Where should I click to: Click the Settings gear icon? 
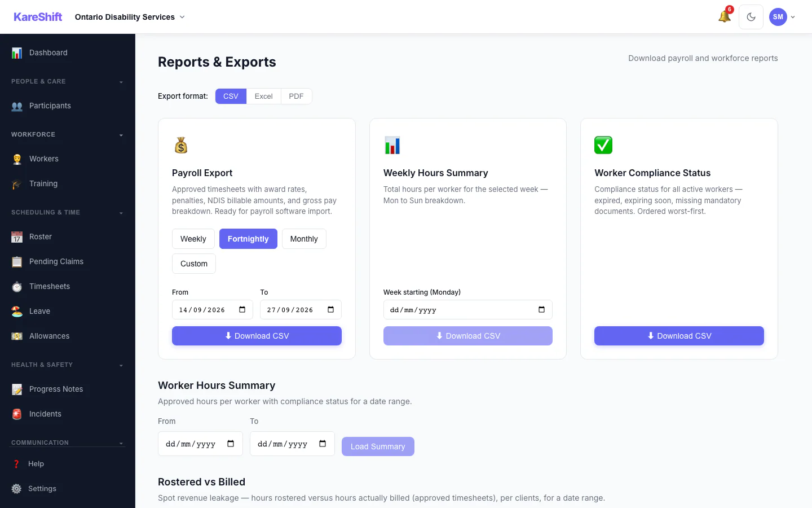click(16, 488)
